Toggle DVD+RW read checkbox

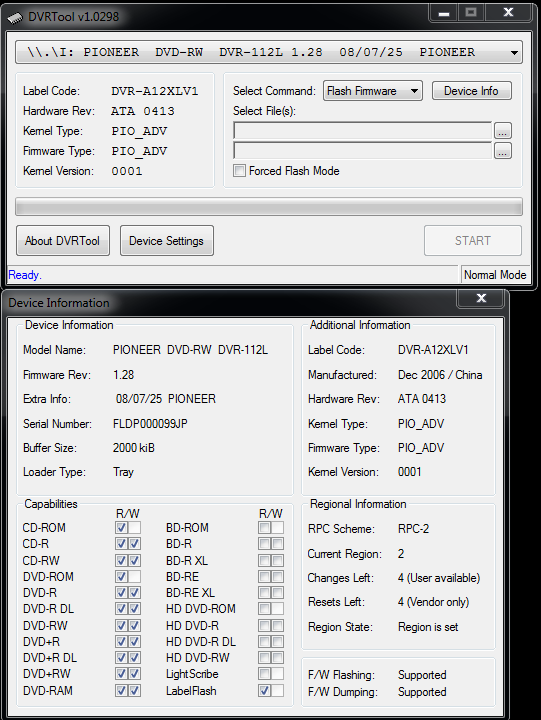point(121,674)
